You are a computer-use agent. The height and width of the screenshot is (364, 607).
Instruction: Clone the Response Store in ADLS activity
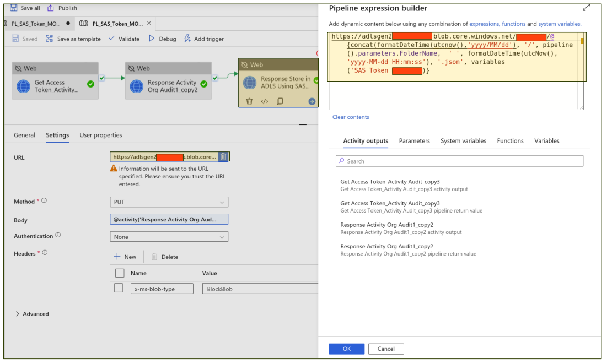coord(280,101)
